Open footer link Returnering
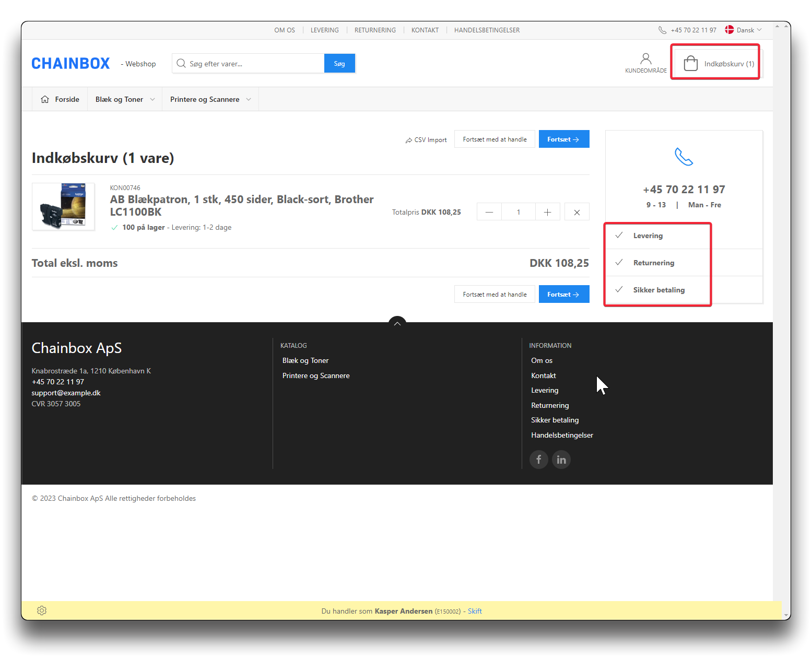The height and width of the screenshot is (658, 812). point(550,405)
